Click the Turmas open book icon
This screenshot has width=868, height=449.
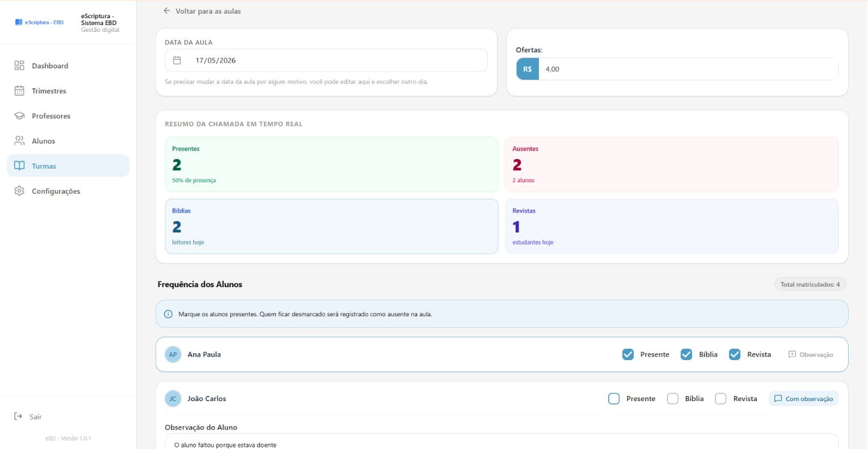tap(19, 166)
